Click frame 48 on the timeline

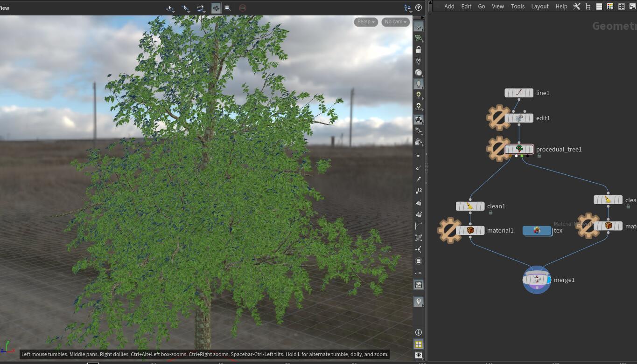(220, 362)
